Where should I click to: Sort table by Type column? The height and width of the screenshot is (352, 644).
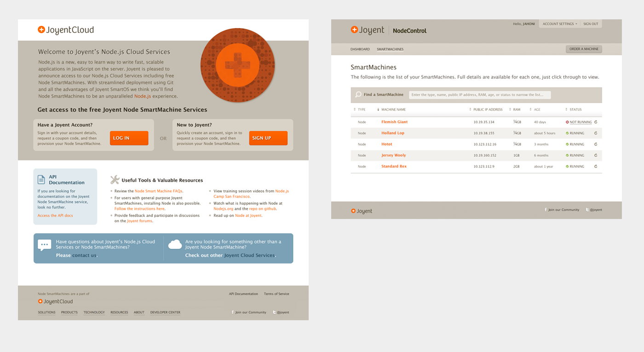pos(360,110)
